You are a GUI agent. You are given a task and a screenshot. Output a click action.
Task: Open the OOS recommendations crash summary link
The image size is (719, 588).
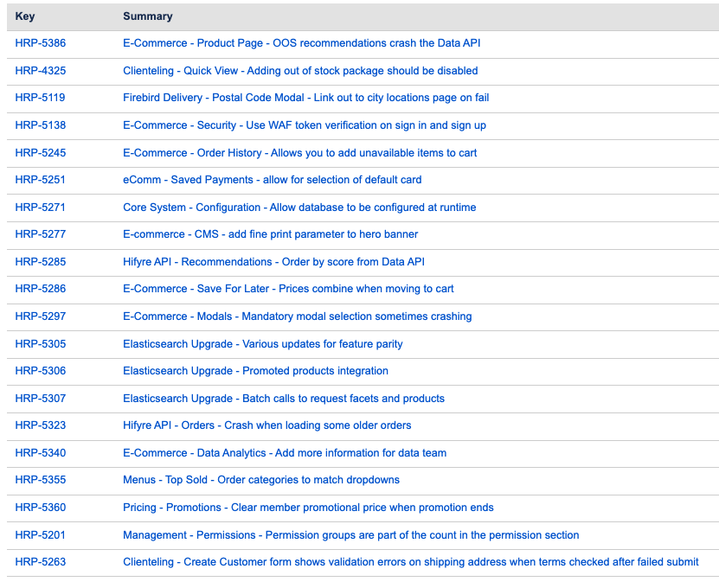click(x=301, y=43)
